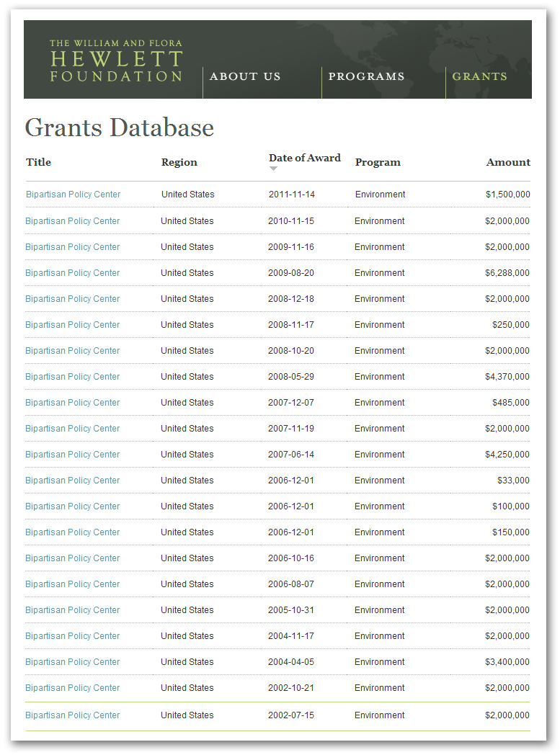Viewport: 560px width, 755px height.
Task: Open Bipartisan Policy Center grant dated 2010-11-15
Action: point(72,221)
